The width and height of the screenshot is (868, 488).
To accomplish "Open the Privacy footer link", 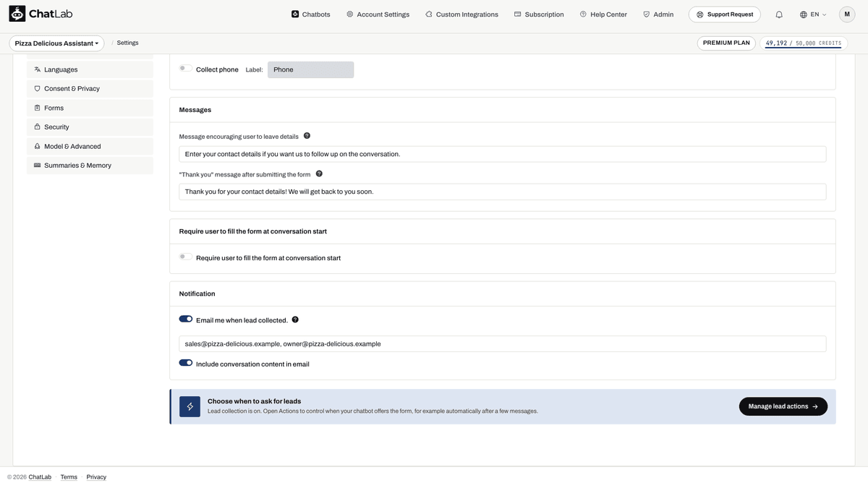I will pyautogui.click(x=96, y=477).
